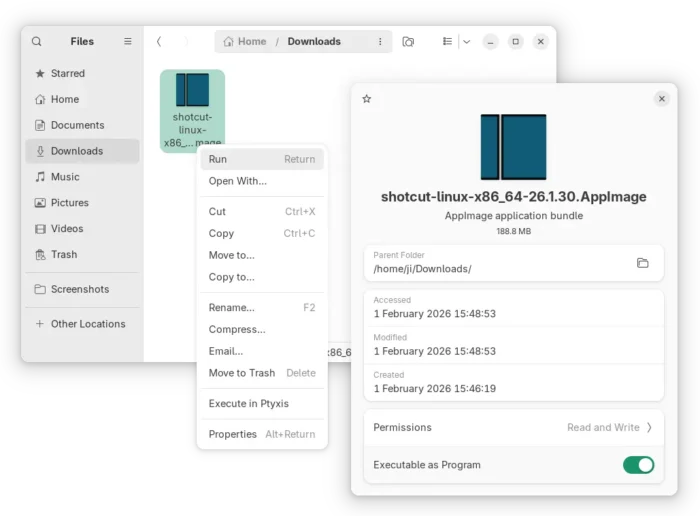The width and height of the screenshot is (700, 516).
Task: Toggle Executable as Program switch
Action: tap(638, 465)
